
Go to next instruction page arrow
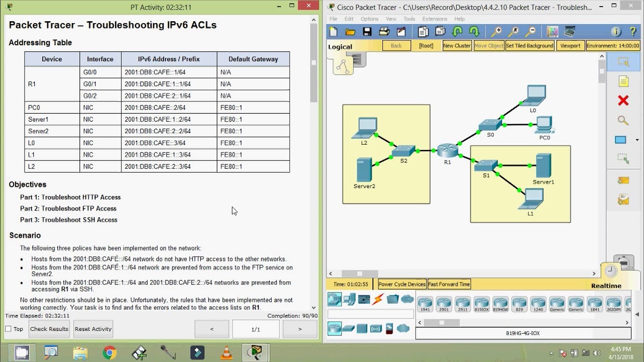(300, 329)
